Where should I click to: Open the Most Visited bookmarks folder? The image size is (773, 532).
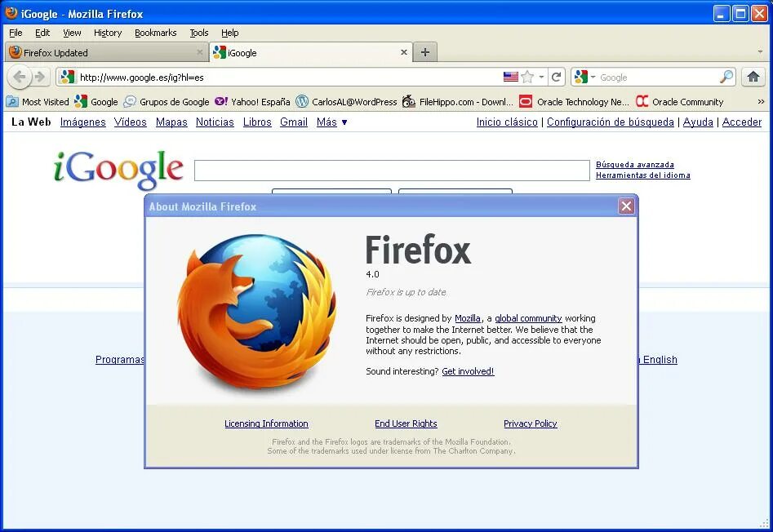tap(38, 102)
